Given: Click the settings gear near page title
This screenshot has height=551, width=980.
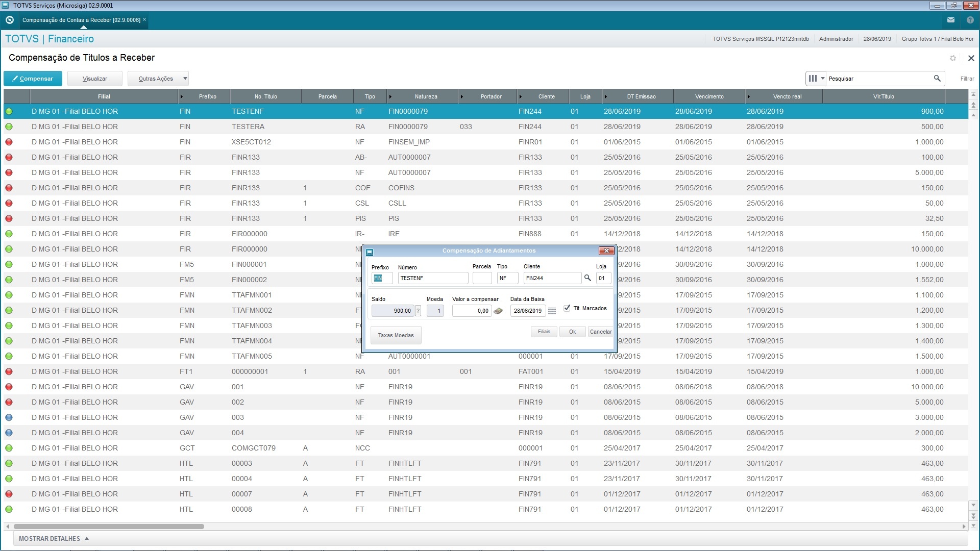Looking at the screenshot, I should point(952,58).
